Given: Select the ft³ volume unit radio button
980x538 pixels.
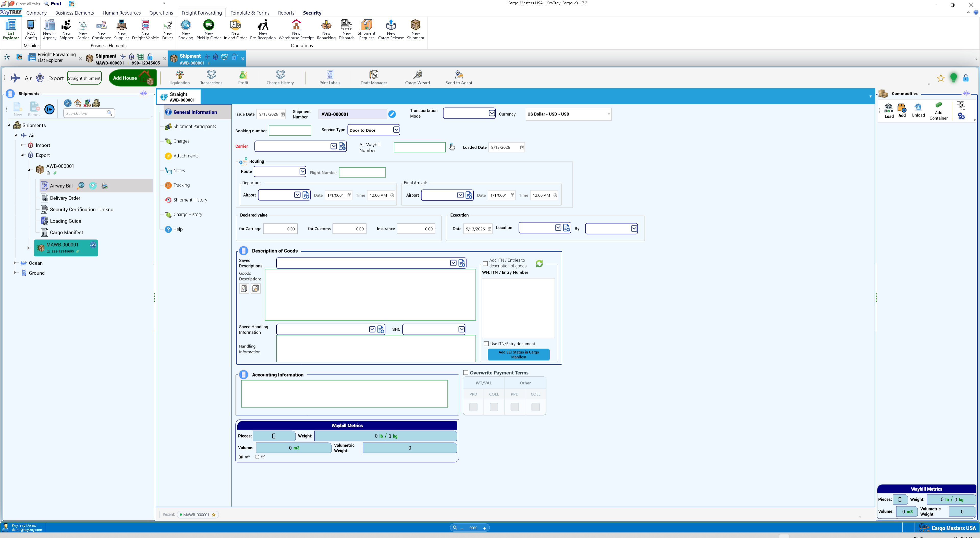Looking at the screenshot, I should point(257,457).
